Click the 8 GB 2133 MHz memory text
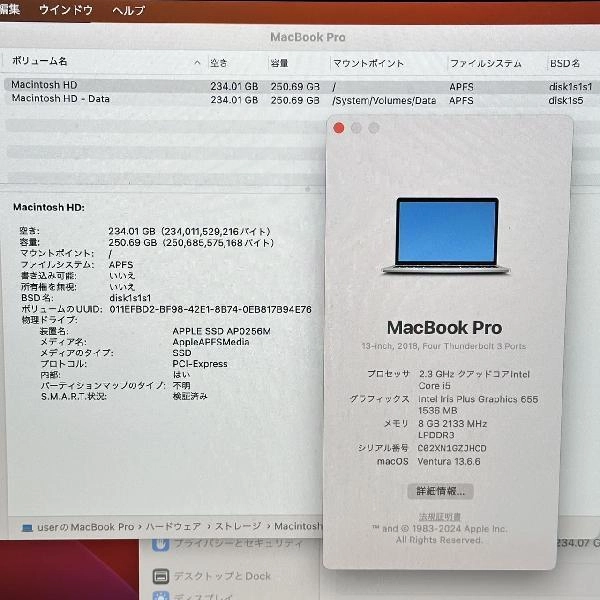Screen dimensions: 600x600 pyautogui.click(x=452, y=424)
